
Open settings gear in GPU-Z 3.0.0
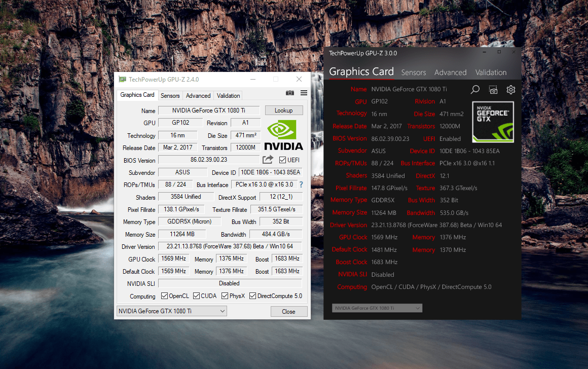tap(511, 90)
